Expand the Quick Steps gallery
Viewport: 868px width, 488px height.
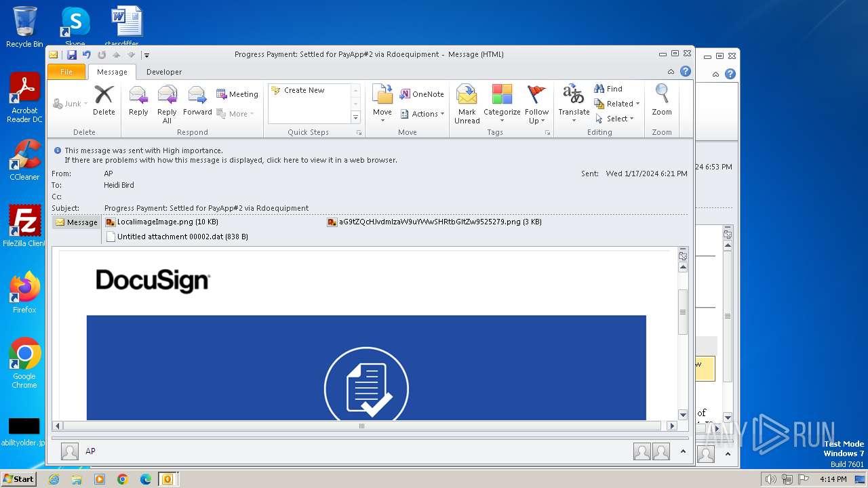click(x=355, y=117)
